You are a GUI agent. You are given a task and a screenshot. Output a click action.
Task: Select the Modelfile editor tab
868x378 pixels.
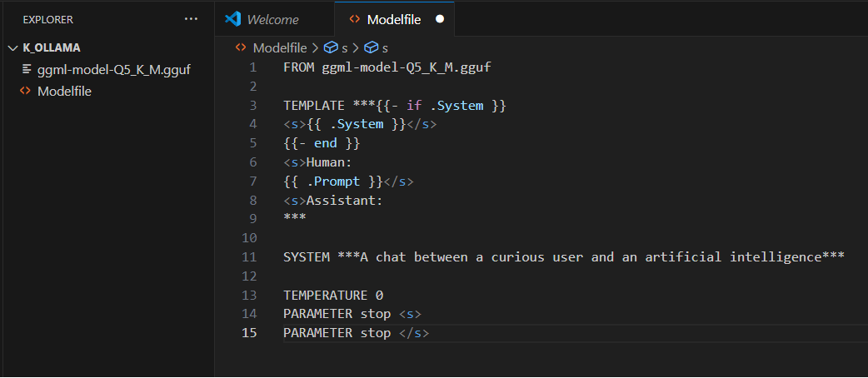tap(395, 19)
